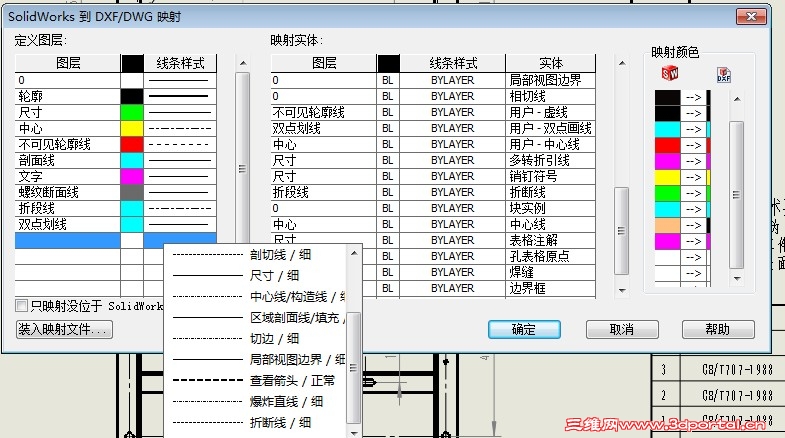Click the peach color swatch in 映射颜色
Viewport: 785px width, 438px height.
[x=667, y=225]
